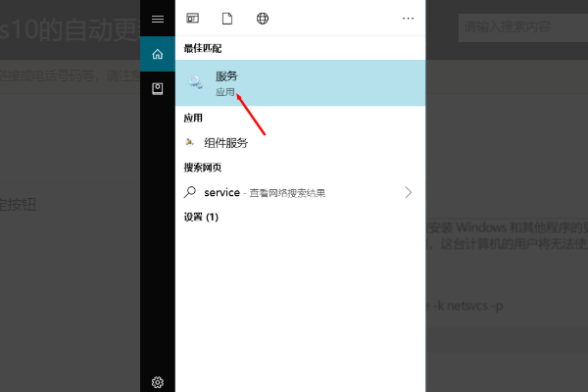Select the 搜索网页 heading
The height and width of the screenshot is (392, 588).
203,168
